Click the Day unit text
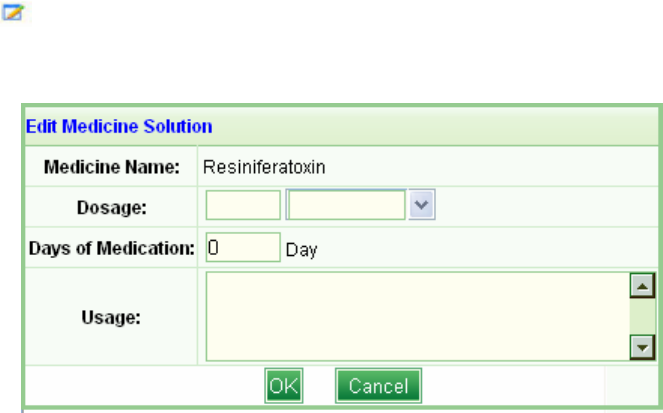663x413 pixels. (x=301, y=250)
